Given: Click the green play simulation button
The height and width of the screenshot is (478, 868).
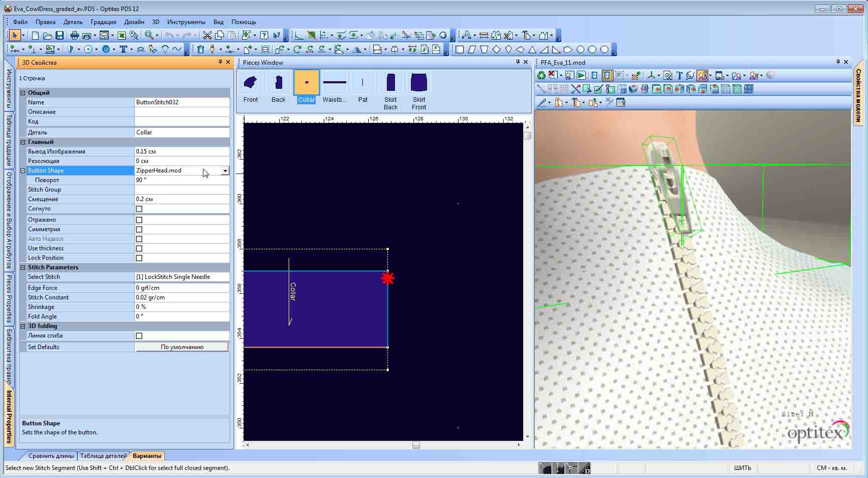Looking at the screenshot, I should click(x=581, y=76).
